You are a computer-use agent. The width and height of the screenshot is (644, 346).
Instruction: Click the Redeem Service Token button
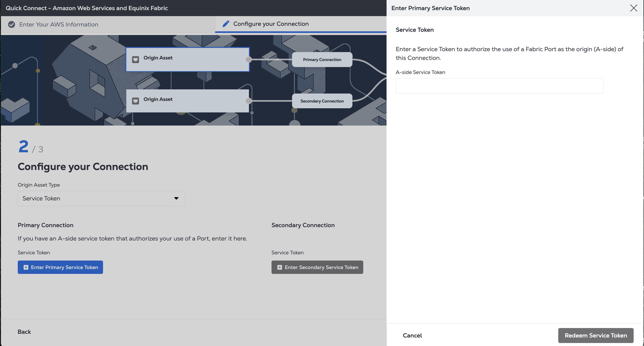point(596,335)
